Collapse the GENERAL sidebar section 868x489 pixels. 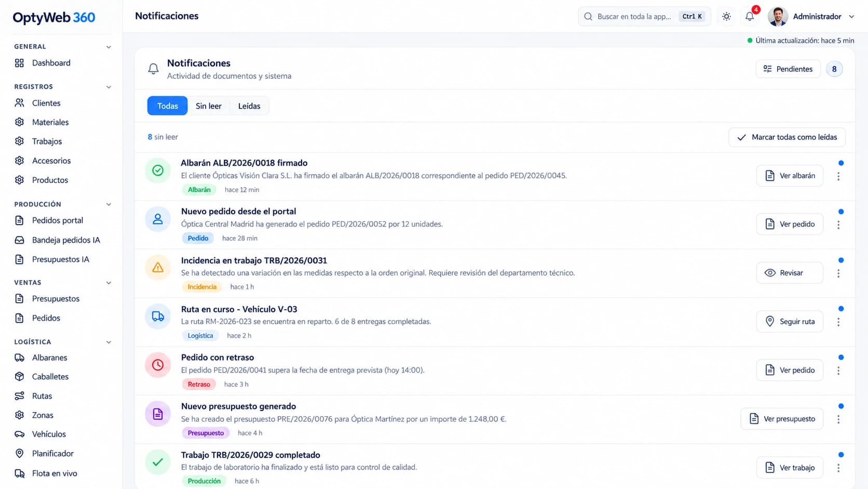point(108,47)
